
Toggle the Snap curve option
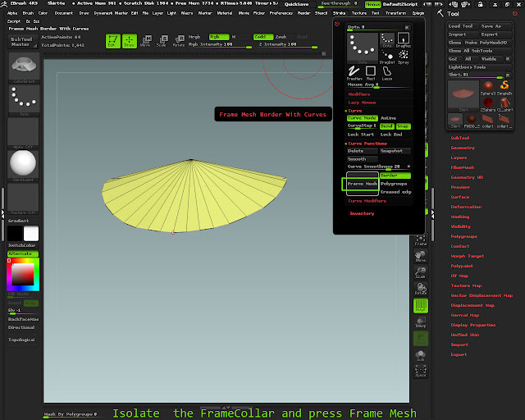[x=403, y=126]
